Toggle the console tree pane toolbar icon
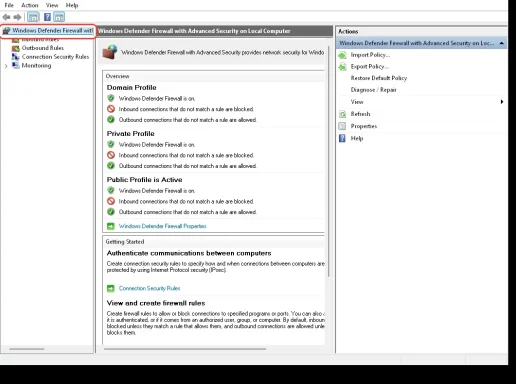 click(33, 17)
